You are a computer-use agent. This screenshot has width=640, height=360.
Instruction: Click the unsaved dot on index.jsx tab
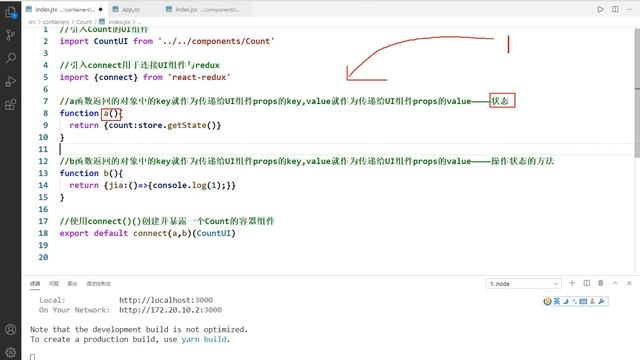pyautogui.click(x=100, y=9)
